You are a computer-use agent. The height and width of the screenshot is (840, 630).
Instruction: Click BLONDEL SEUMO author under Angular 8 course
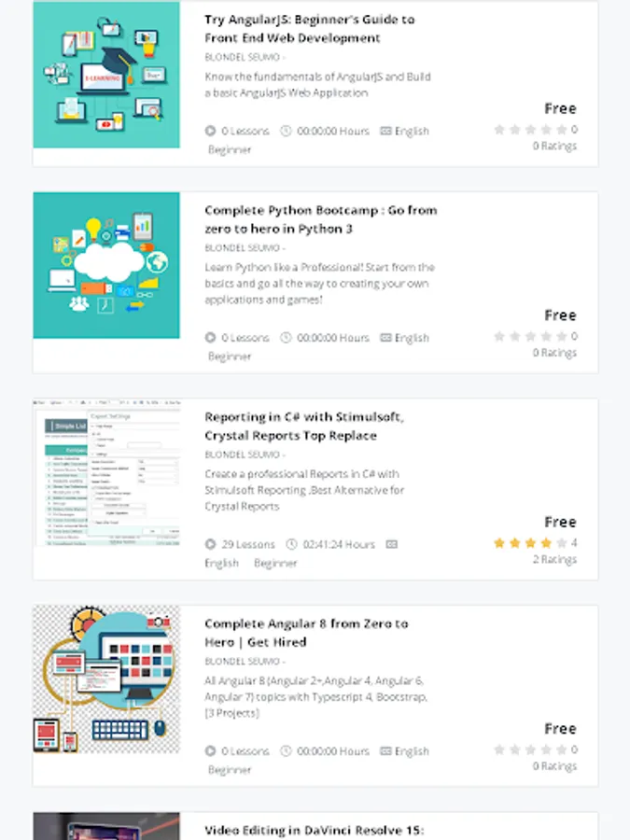coord(242,661)
